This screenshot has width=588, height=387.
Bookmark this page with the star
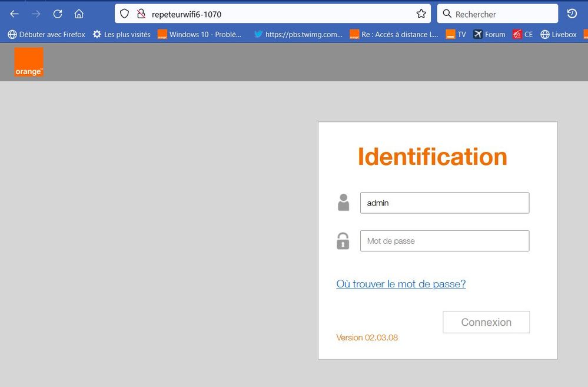pyautogui.click(x=421, y=14)
